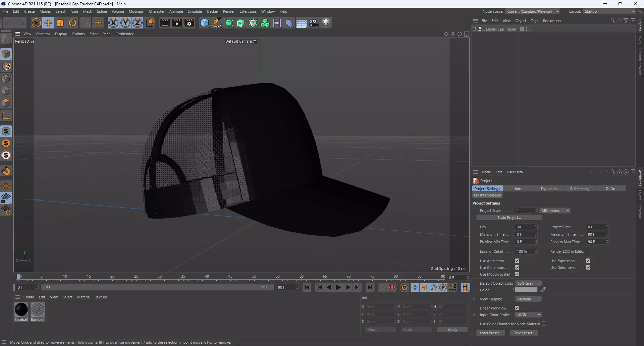Click the Coordinate System icon
This screenshot has height=346, width=644.
[150, 23]
